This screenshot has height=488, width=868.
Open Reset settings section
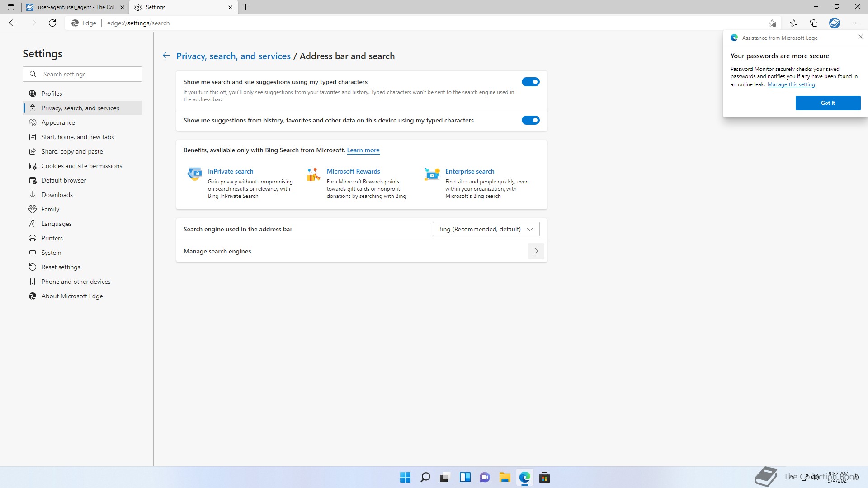pos(82,267)
